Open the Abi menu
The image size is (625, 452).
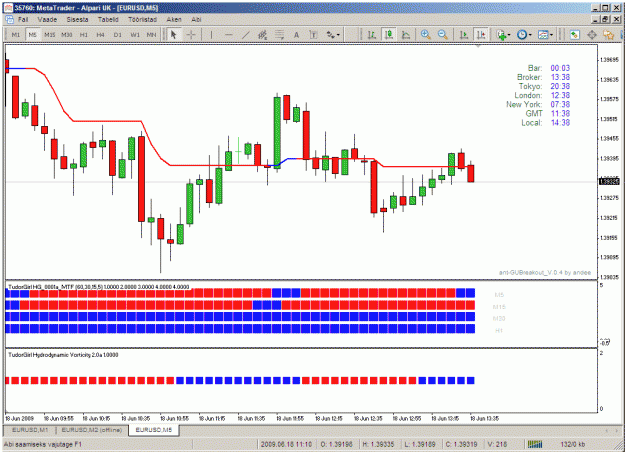(196, 19)
